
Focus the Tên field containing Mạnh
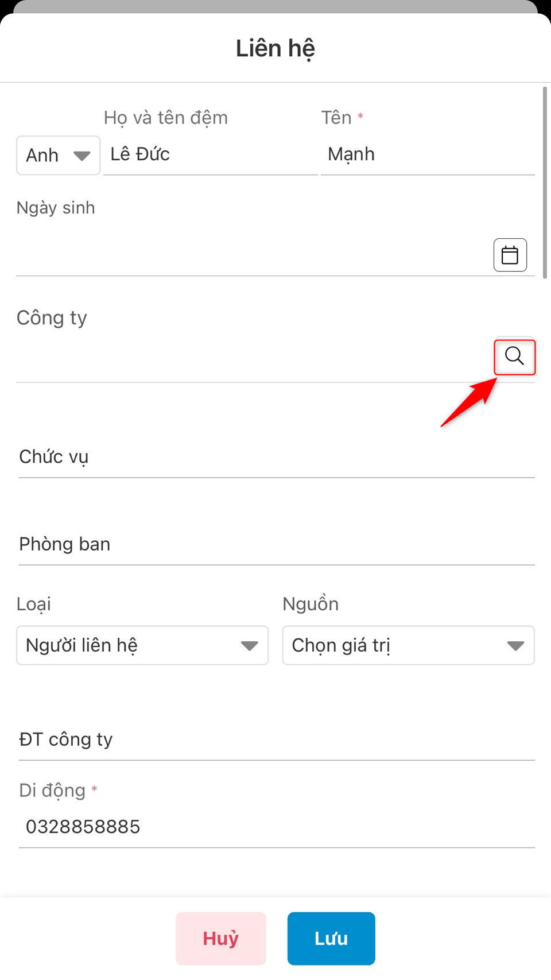[428, 154]
